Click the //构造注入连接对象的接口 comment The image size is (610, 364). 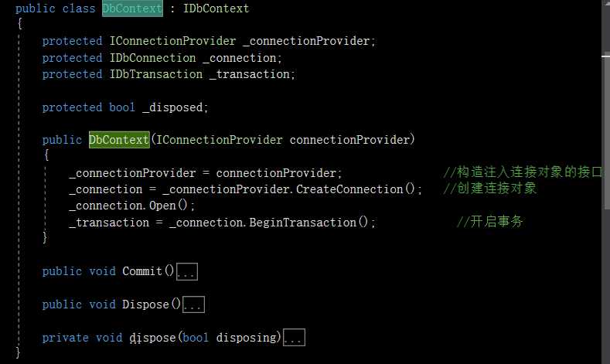tap(523, 172)
